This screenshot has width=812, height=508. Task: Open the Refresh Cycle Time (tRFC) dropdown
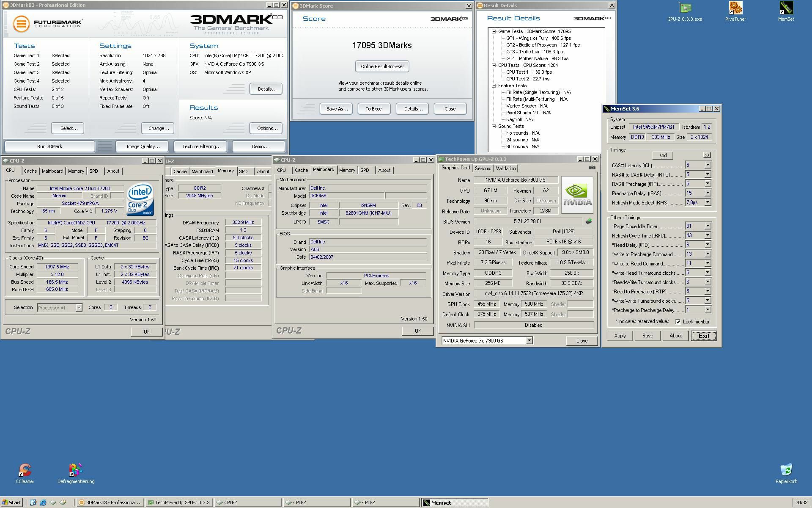[x=707, y=235]
